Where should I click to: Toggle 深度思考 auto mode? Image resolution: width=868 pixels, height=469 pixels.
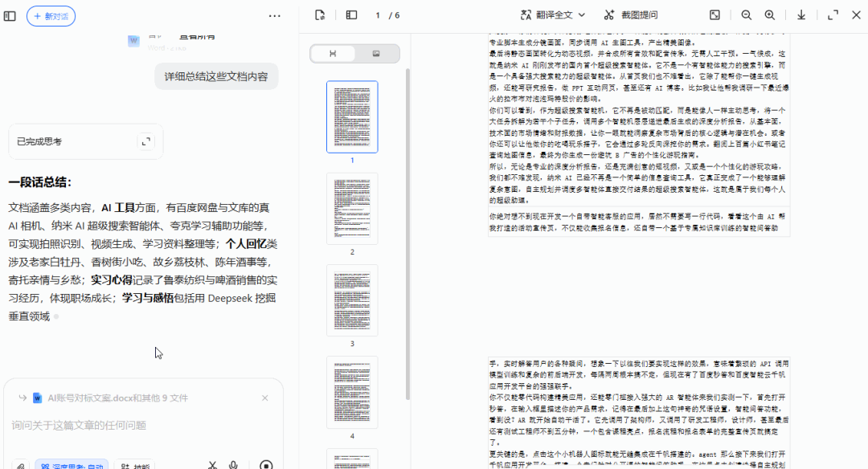coord(72,466)
